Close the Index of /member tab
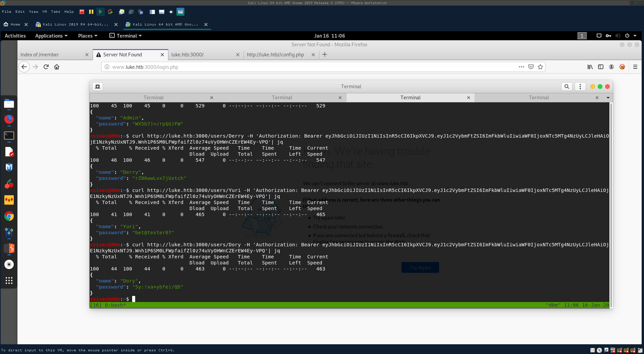Screen dimensions: 644x354 [87, 55]
